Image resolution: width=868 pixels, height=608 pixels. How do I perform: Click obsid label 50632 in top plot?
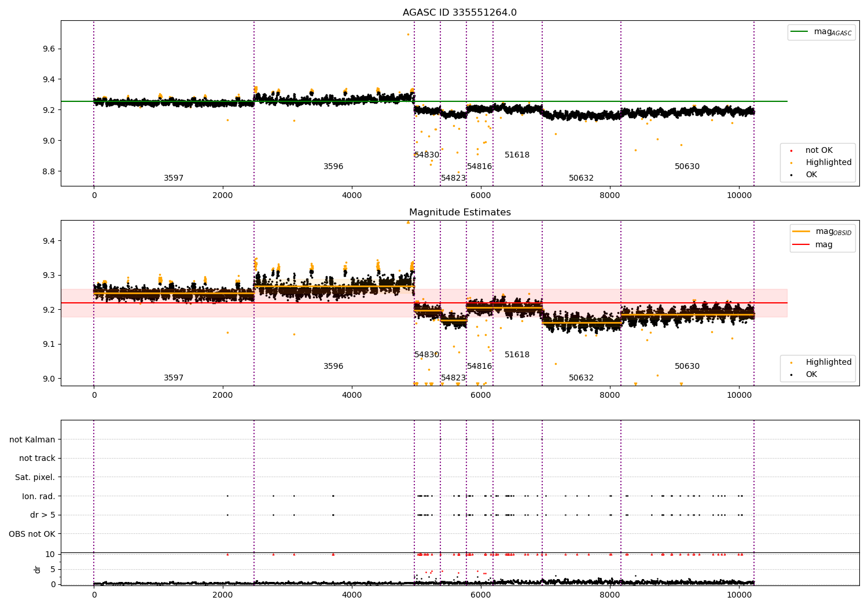click(582, 178)
